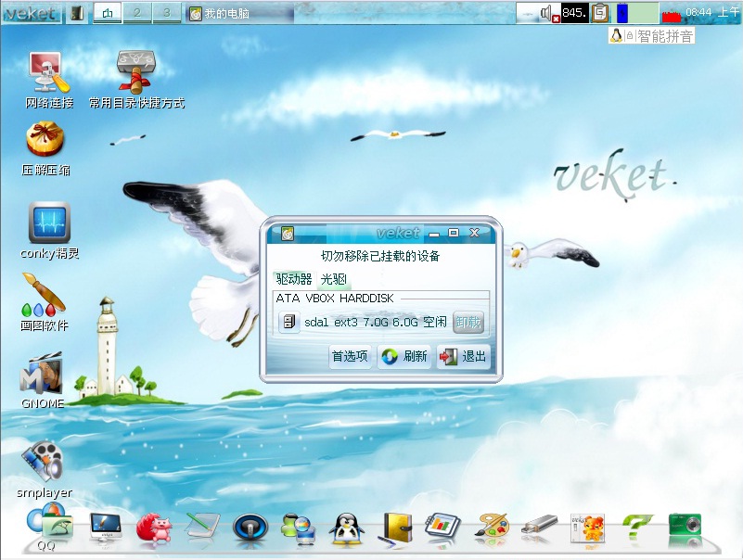Click the 退出 exit button
743x560 pixels.
463,356
